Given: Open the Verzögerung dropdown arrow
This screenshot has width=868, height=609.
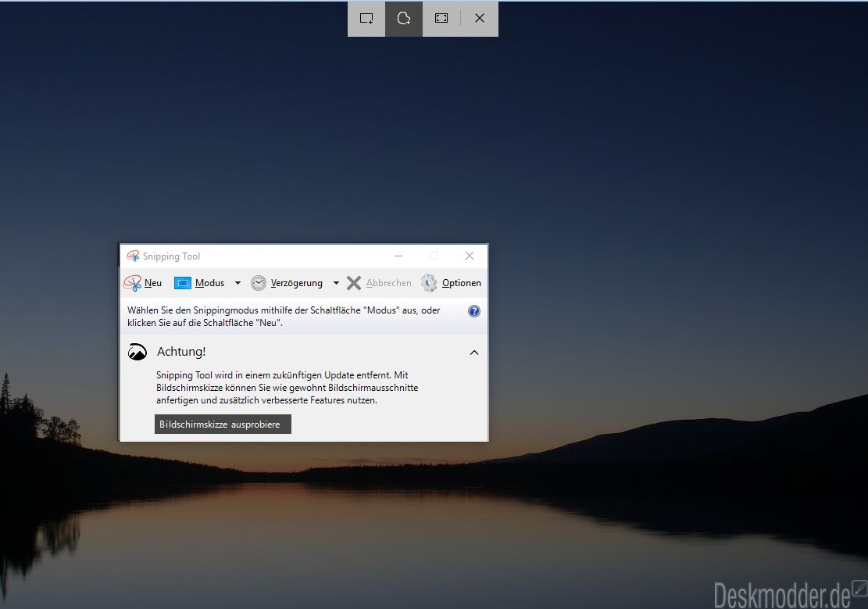Looking at the screenshot, I should (336, 283).
